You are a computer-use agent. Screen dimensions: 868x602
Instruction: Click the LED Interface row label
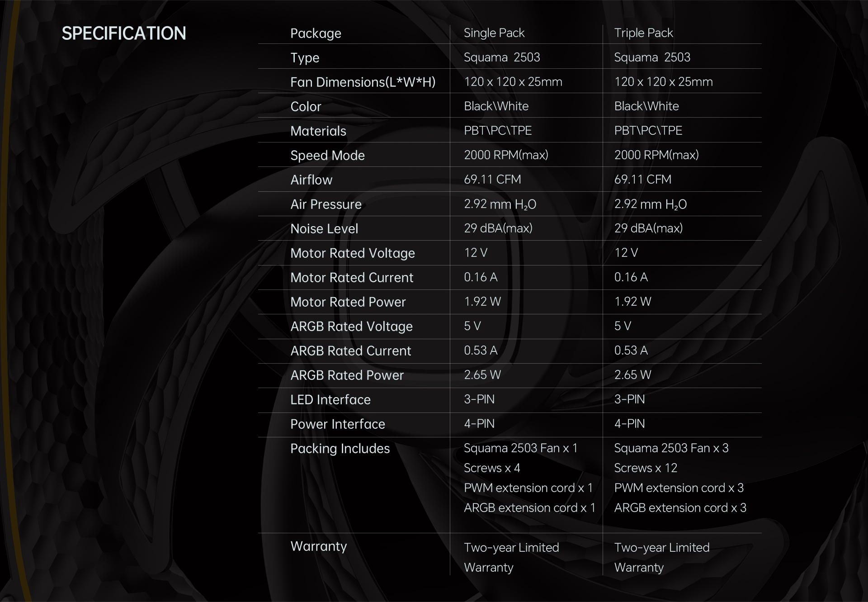(x=330, y=400)
